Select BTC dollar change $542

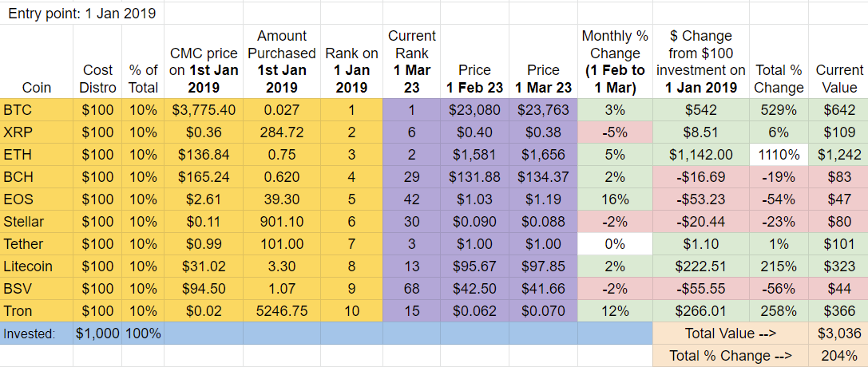pyautogui.click(x=701, y=110)
